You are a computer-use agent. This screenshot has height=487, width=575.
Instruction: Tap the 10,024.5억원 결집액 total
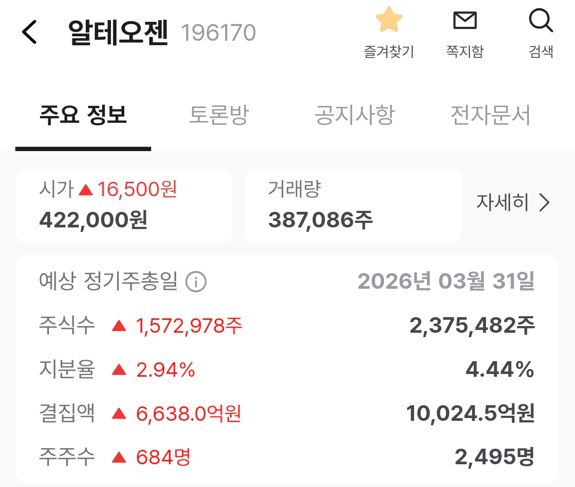[470, 413]
